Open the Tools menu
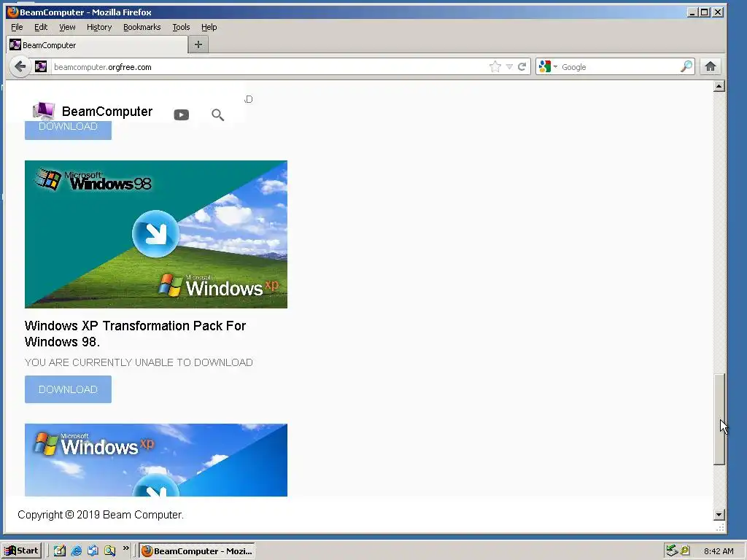 click(x=181, y=27)
